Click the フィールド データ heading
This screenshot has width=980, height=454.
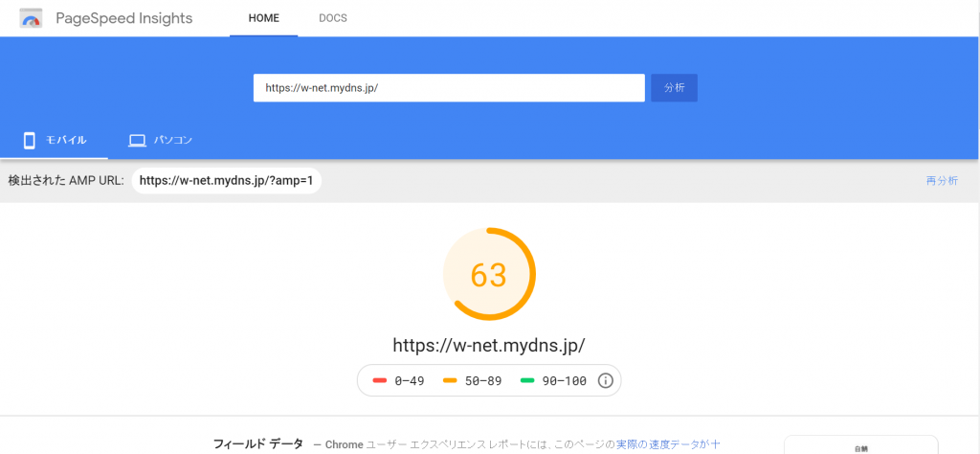click(258, 444)
